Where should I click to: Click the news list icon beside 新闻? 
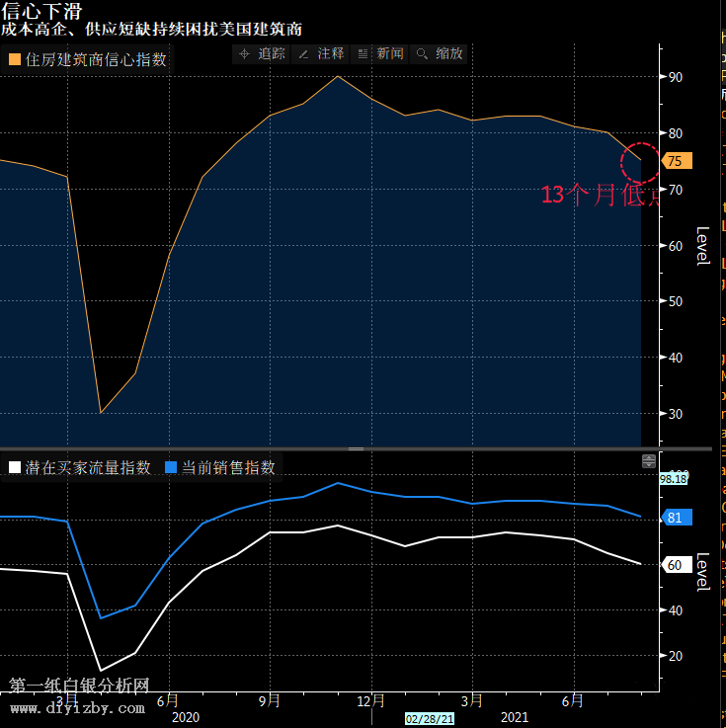[363, 54]
